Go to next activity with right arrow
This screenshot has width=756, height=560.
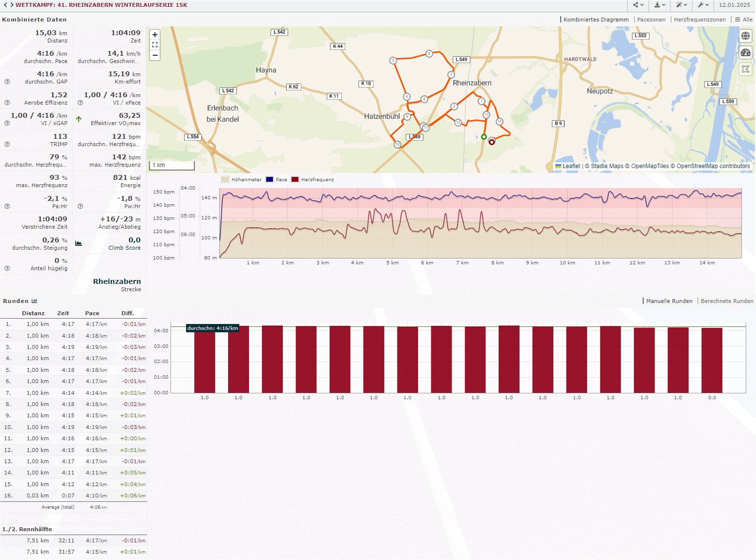(x=12, y=5)
